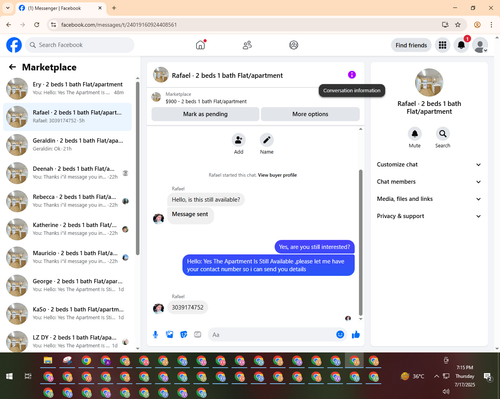The height and width of the screenshot is (399, 500).
Task: Open View buyer profile link
Action: 277,175
